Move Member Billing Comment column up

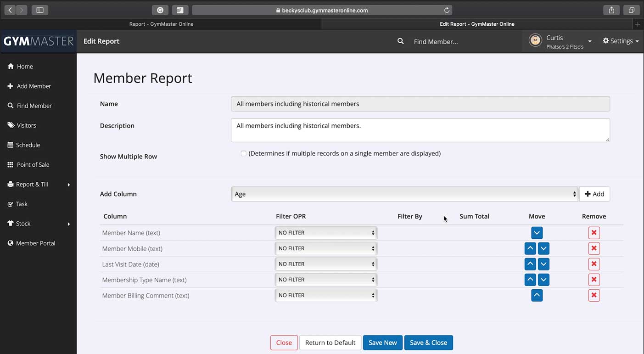click(537, 295)
